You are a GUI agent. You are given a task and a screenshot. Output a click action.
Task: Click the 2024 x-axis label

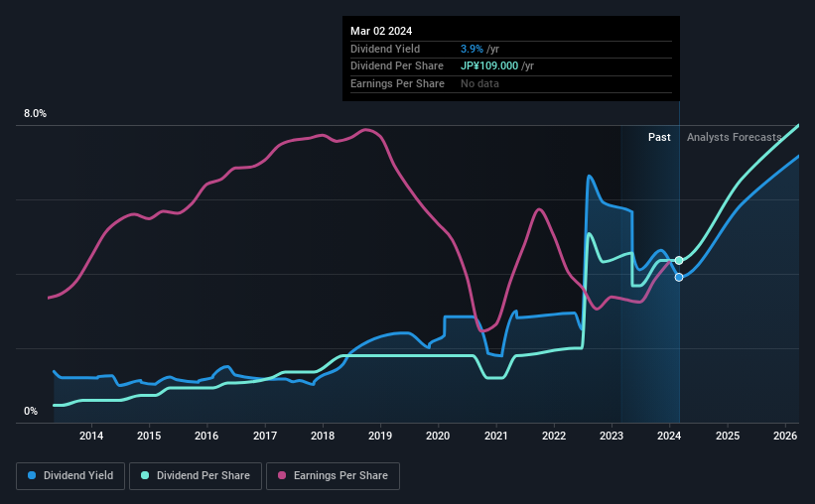click(669, 436)
